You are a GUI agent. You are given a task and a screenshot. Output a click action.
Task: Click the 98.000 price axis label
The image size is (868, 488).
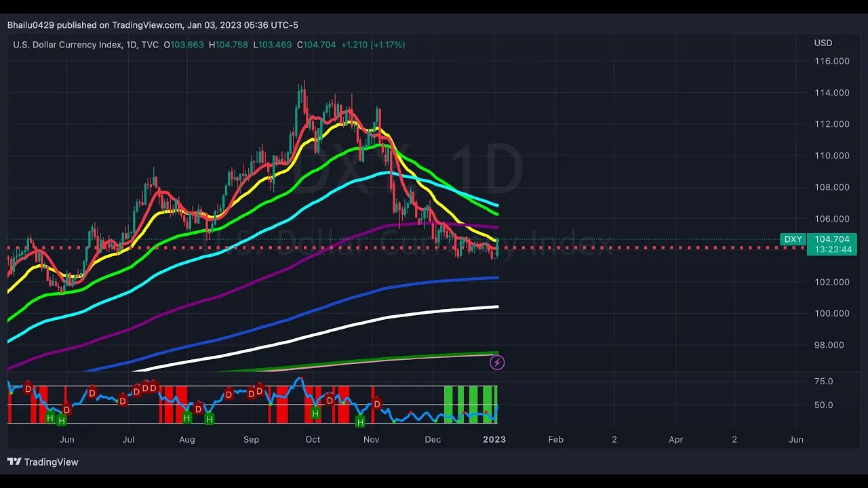click(x=829, y=345)
